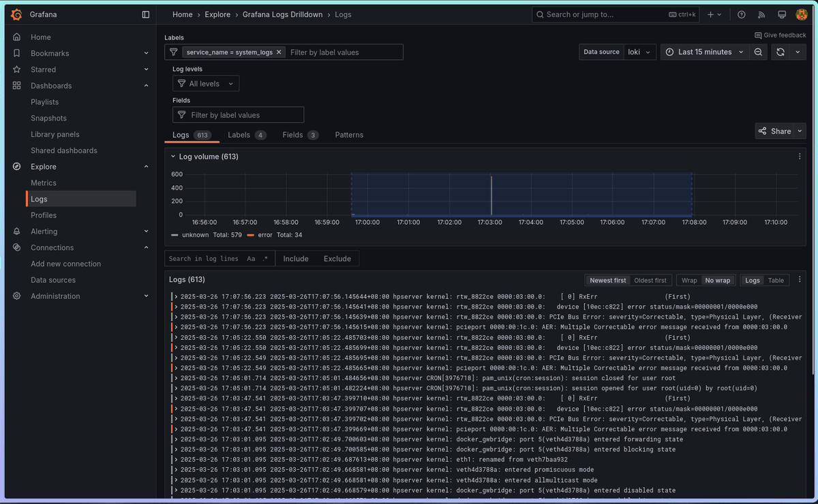This screenshot has width=818, height=504.
Task: Click the zoom out time range icon
Action: tap(758, 52)
